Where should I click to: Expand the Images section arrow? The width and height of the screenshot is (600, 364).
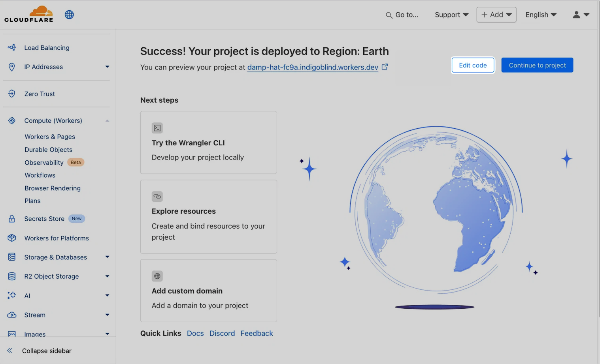point(107,334)
